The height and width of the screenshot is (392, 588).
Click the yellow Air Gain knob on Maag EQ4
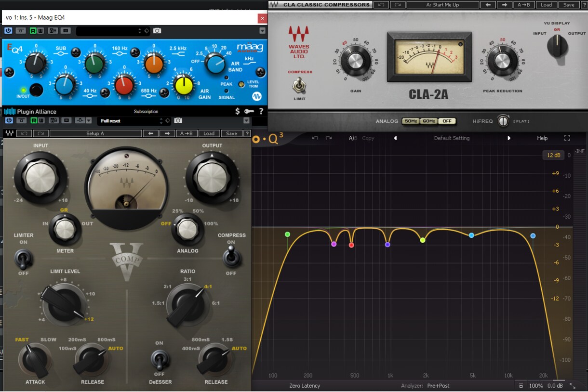point(183,85)
